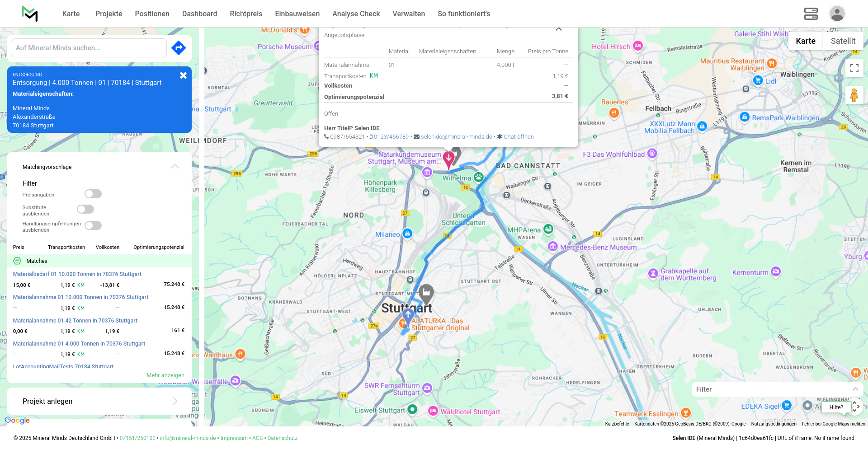
Task: Close the blue Entsorgung card
Action: (x=183, y=75)
